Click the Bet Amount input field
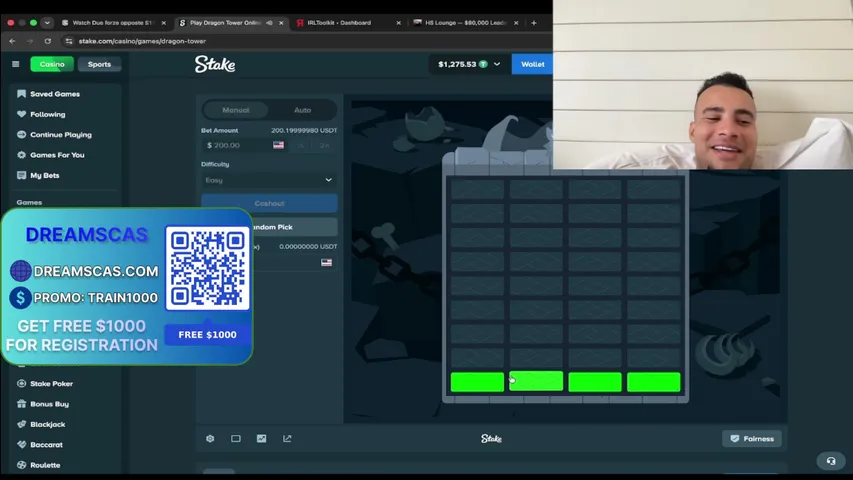The height and width of the screenshot is (480, 853). pyautogui.click(x=245, y=145)
